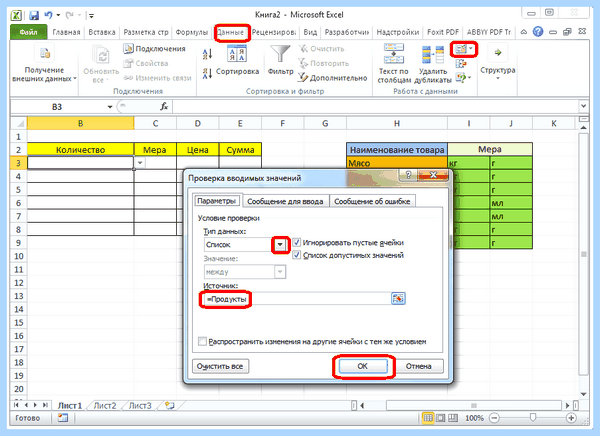The image size is (600, 436).
Task: Click Sort A to Z icon
Action: coord(207,54)
